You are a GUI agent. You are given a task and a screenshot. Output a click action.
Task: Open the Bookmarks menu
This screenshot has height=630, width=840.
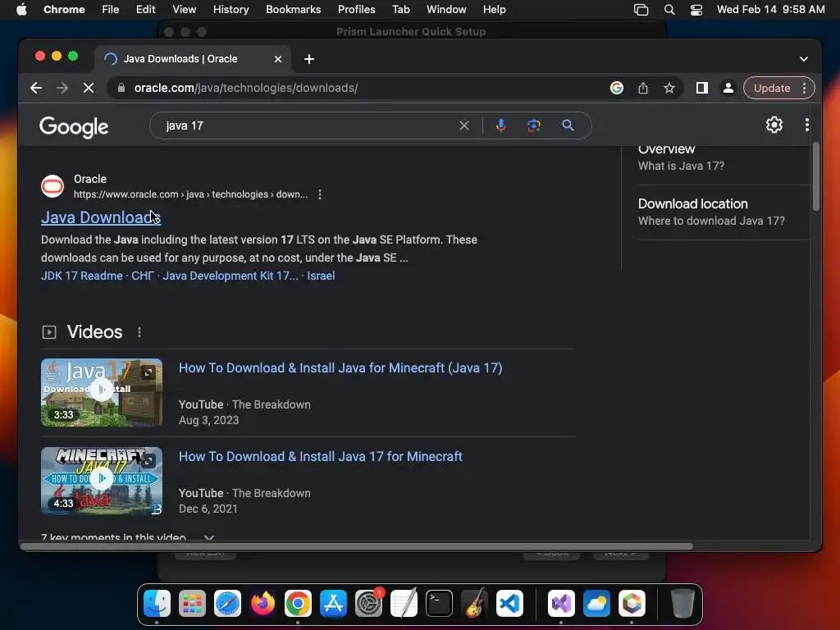click(x=293, y=10)
